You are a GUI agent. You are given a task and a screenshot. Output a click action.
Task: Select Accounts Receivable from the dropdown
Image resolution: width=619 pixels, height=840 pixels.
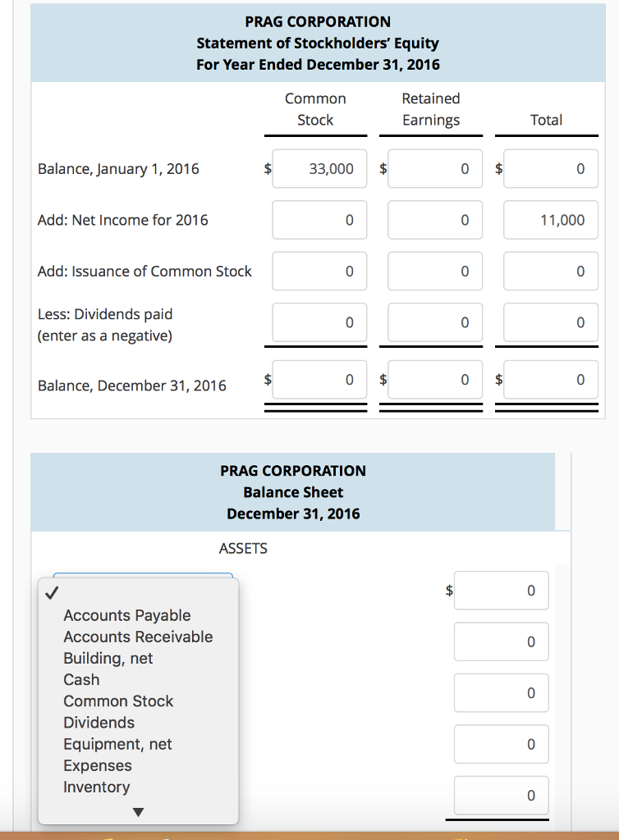tap(137, 637)
